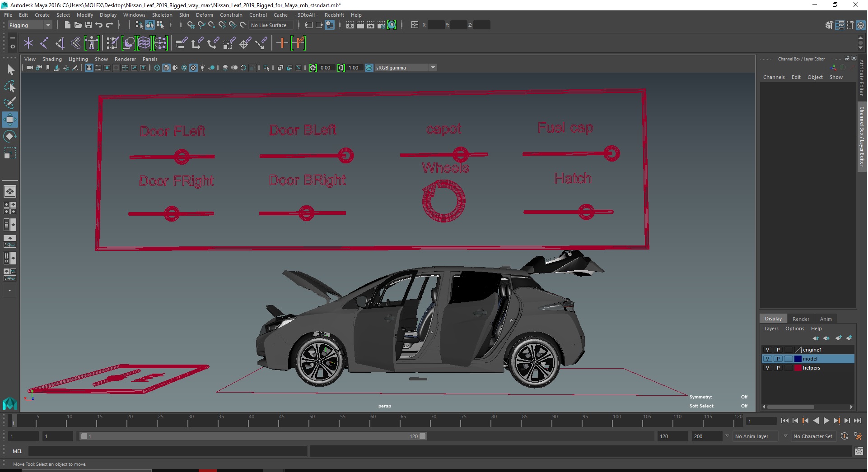Open the shelf tab selector menu icon

point(12,39)
